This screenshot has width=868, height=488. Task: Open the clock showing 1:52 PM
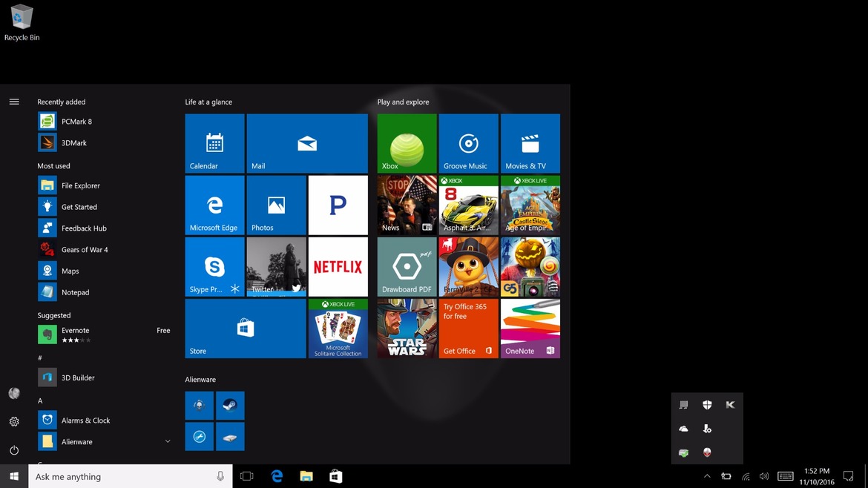817,476
